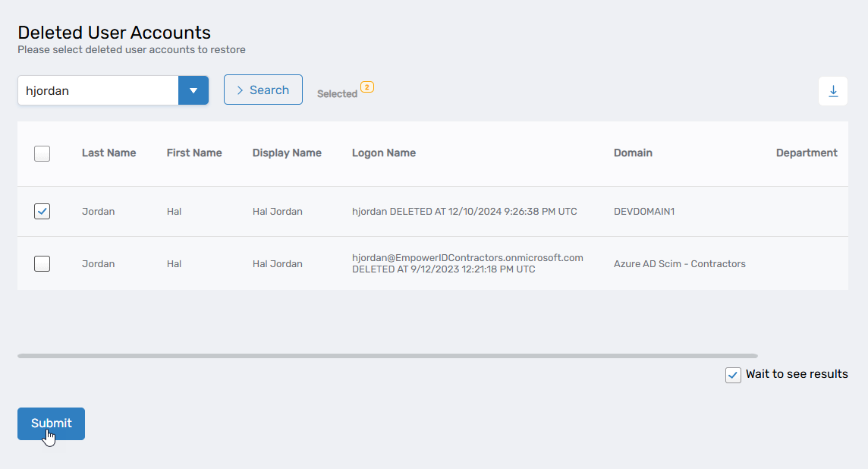
Task: Sort by Last Name column header
Action: (x=108, y=153)
